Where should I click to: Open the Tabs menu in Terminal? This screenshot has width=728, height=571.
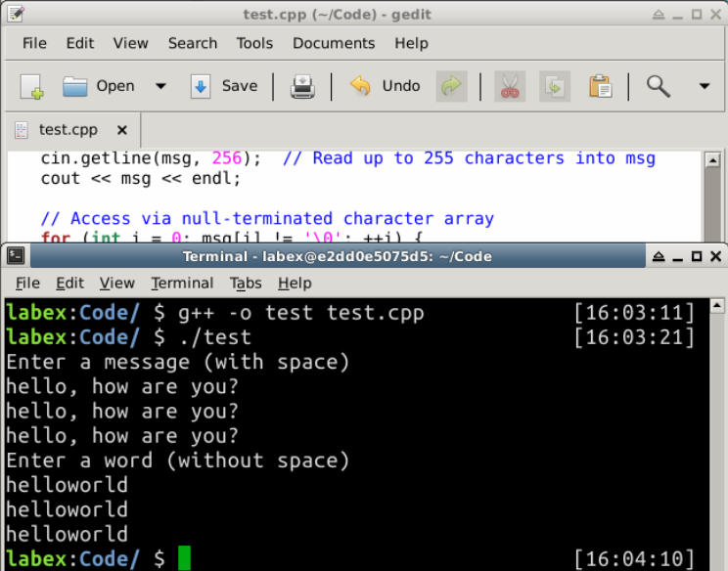pyautogui.click(x=246, y=283)
